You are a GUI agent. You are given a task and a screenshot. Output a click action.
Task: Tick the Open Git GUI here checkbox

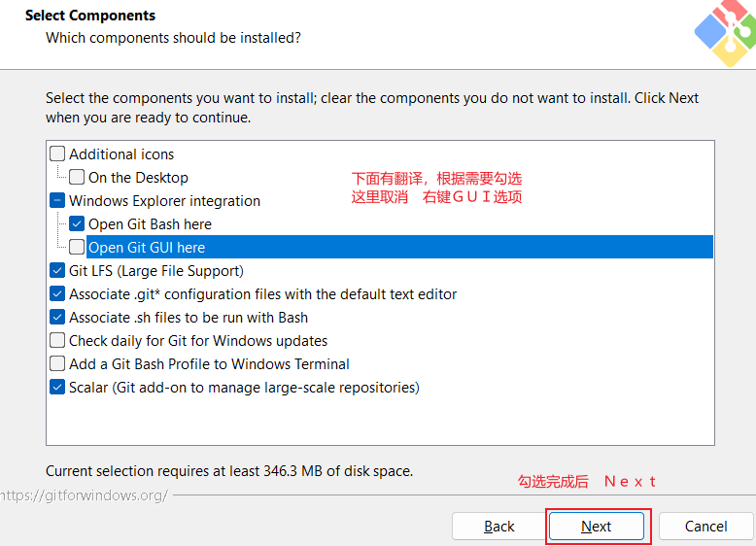click(x=77, y=248)
